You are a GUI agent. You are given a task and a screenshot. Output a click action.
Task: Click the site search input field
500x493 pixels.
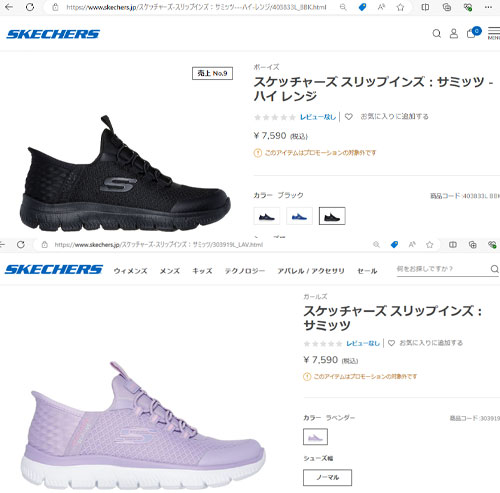pos(443,269)
